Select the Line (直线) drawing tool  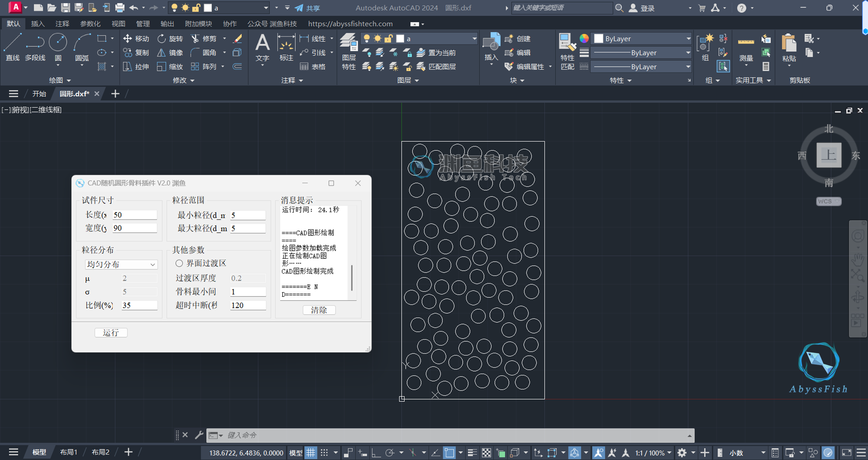point(13,47)
